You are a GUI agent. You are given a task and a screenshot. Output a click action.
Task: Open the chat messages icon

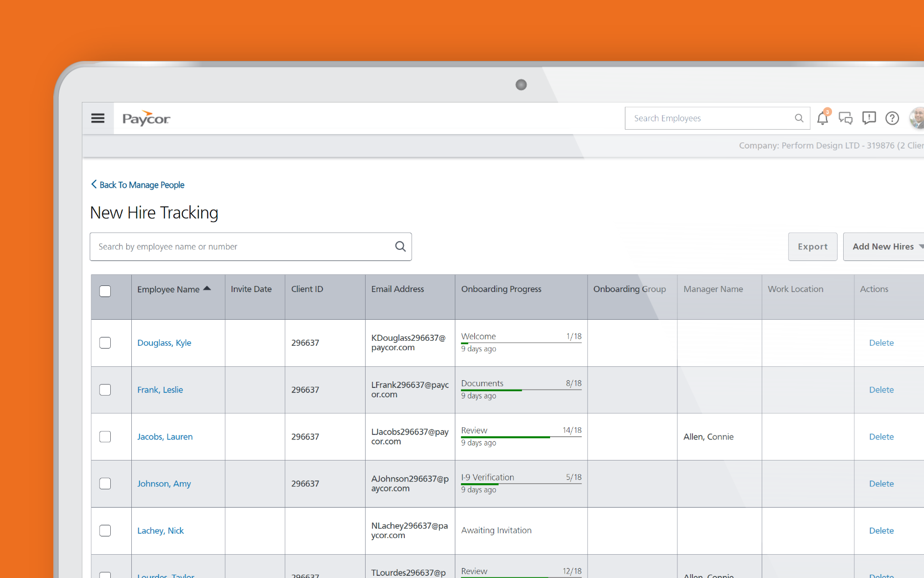click(845, 118)
